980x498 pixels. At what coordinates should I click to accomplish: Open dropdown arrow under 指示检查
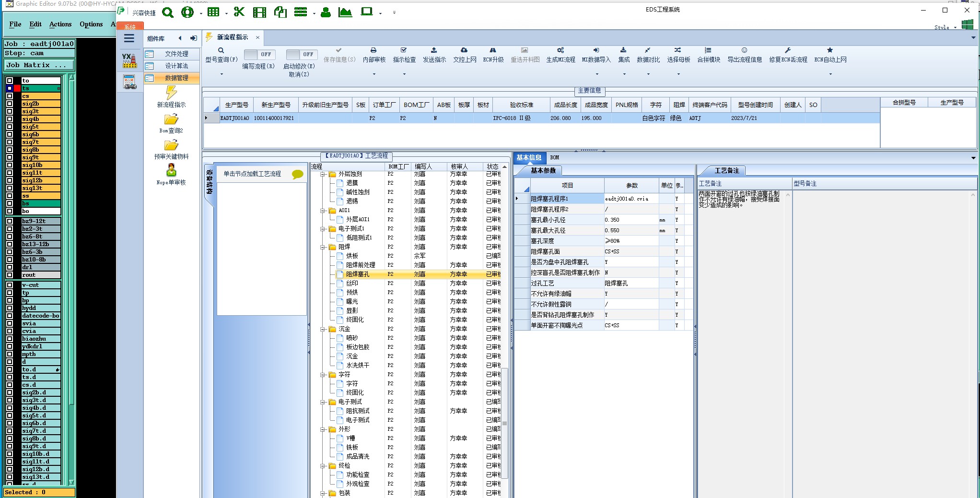tap(404, 74)
